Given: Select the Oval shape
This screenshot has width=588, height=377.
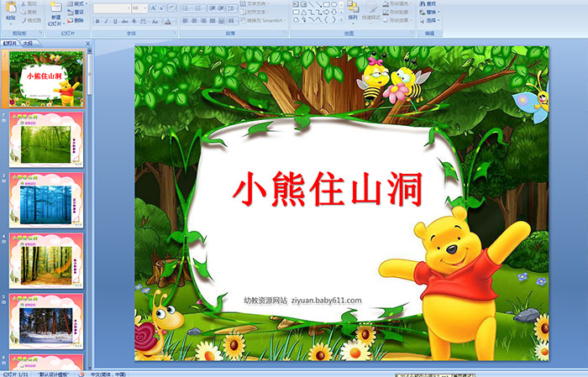Looking at the screenshot, I should click(334, 4).
